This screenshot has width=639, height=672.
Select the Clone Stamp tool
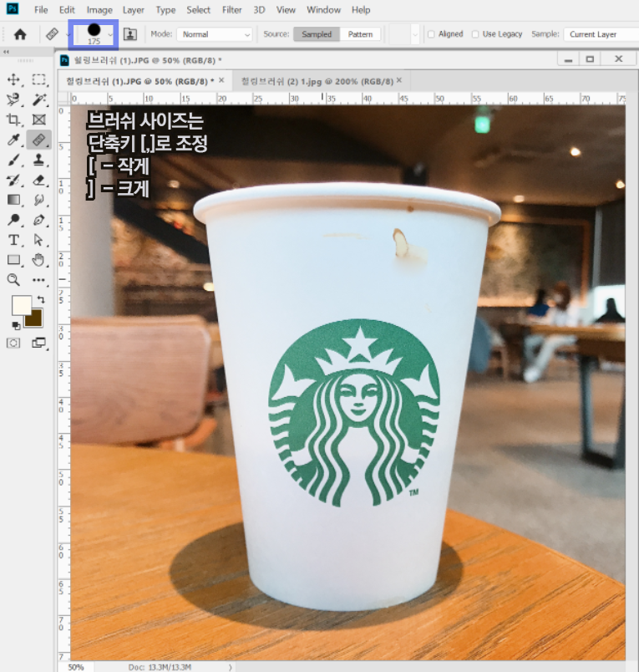click(39, 160)
